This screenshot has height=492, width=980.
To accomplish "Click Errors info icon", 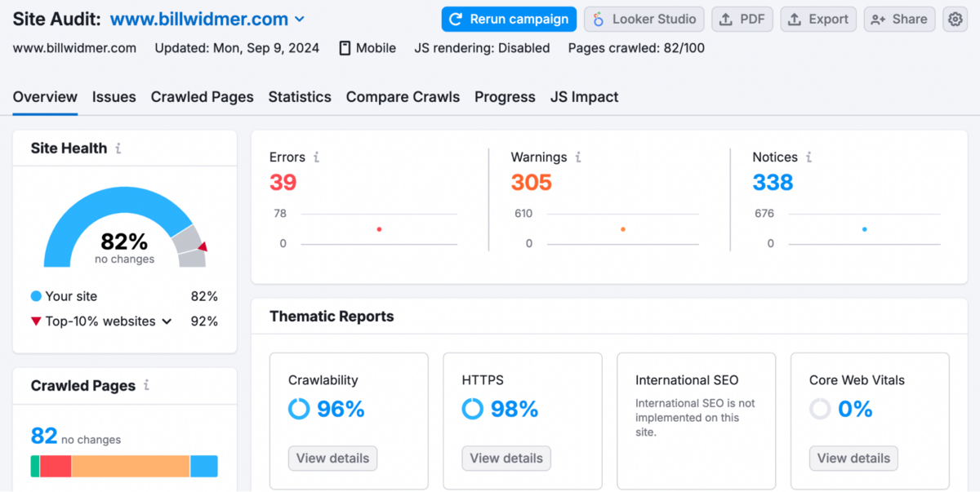I will coord(316,157).
